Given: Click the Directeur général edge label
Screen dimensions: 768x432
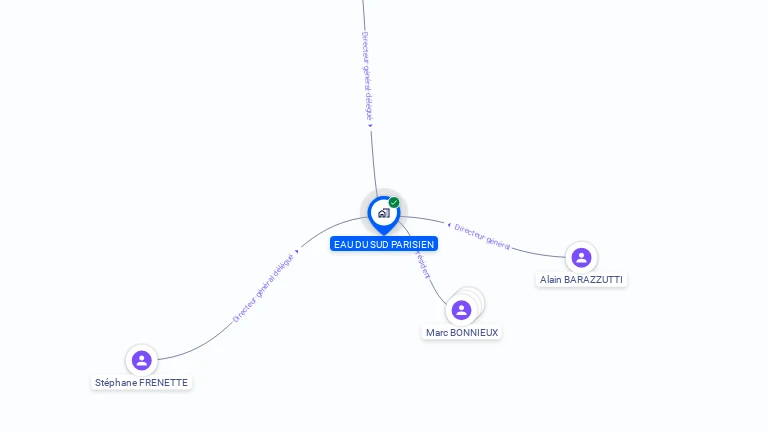Looking at the screenshot, I should (x=482, y=237).
